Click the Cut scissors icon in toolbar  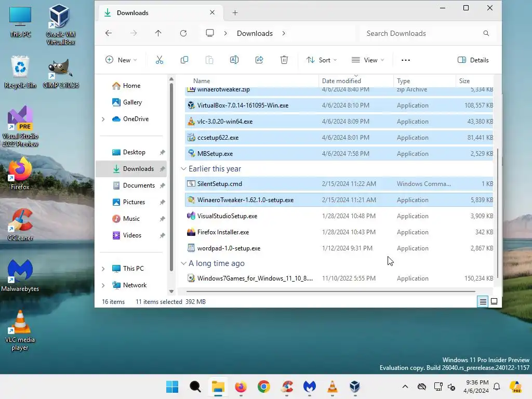tap(159, 60)
